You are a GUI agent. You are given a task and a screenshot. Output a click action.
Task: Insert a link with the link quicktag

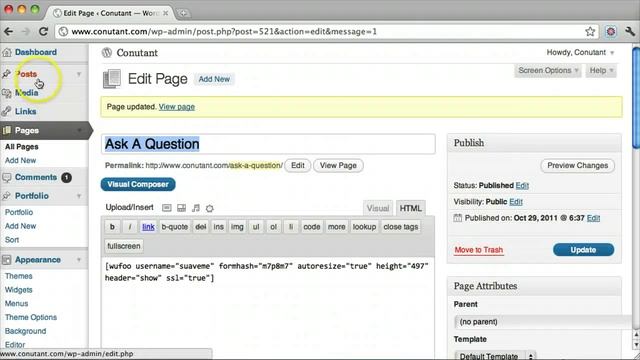point(148,227)
